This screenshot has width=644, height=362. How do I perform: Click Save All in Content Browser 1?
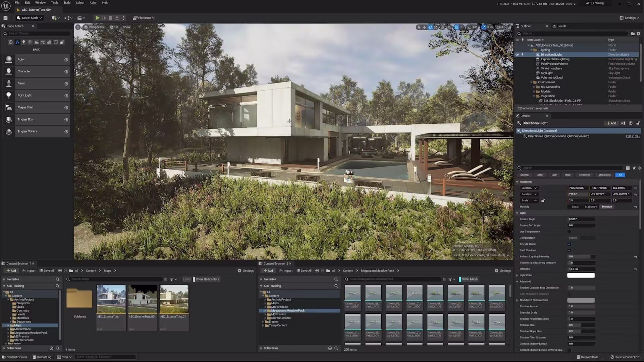pyautogui.click(x=47, y=270)
